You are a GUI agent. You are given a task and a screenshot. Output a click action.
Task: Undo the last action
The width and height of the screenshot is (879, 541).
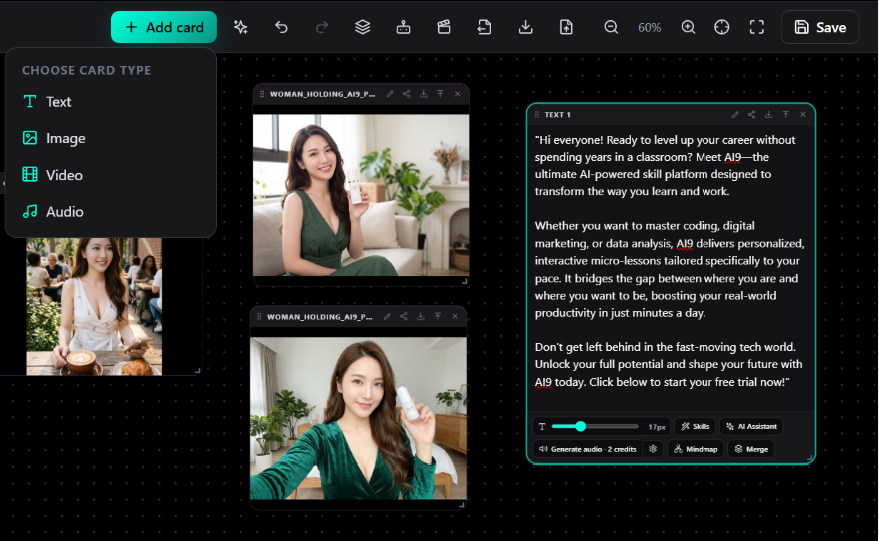(x=281, y=27)
